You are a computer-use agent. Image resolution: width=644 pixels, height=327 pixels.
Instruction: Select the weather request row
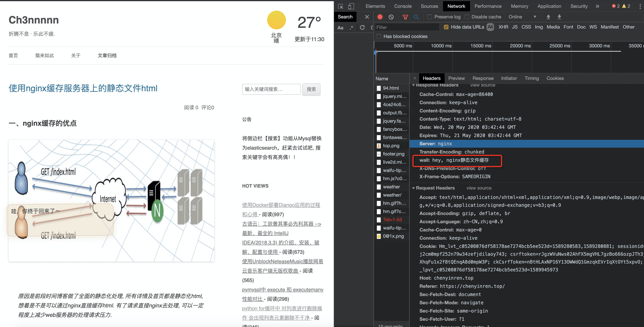click(392, 187)
